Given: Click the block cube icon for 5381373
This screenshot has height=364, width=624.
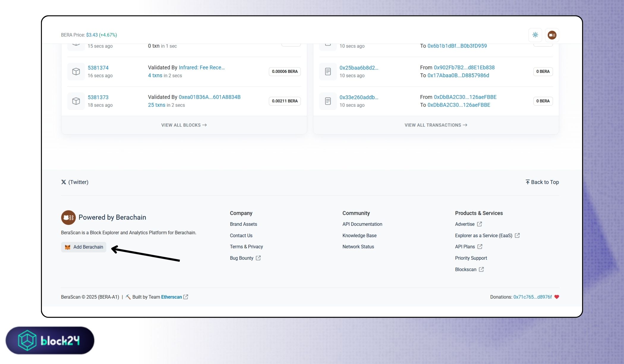Looking at the screenshot, I should [x=76, y=101].
